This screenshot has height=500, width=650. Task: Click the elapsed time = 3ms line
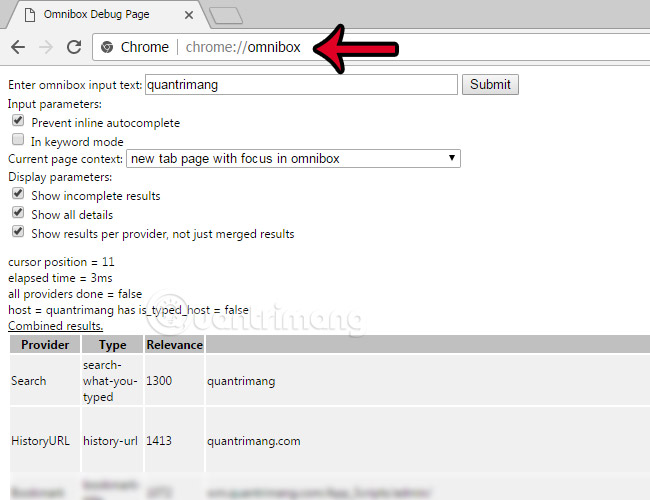pyautogui.click(x=60, y=278)
